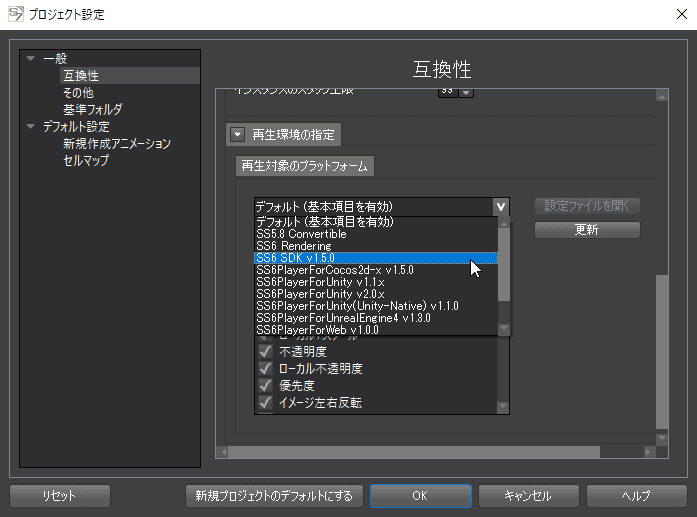Screen dimensions: 697x517
Task: Toggle the 優先度 checkbox
Action: (265, 385)
